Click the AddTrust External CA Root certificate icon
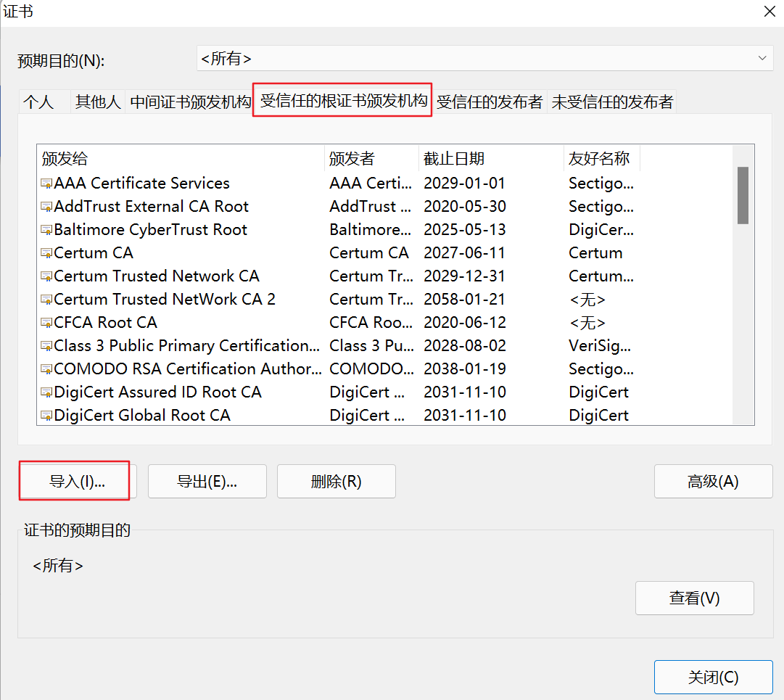This screenshot has width=784, height=700. pyautogui.click(x=46, y=207)
